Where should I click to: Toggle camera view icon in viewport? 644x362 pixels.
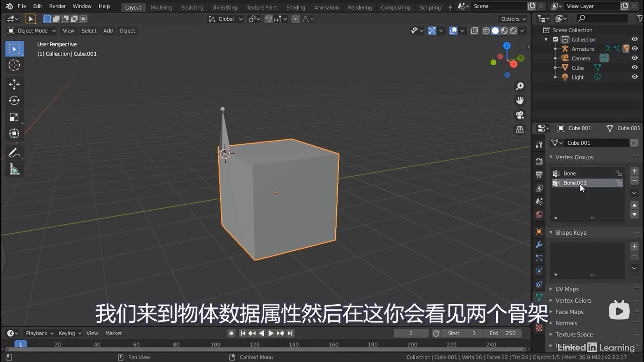point(520,115)
